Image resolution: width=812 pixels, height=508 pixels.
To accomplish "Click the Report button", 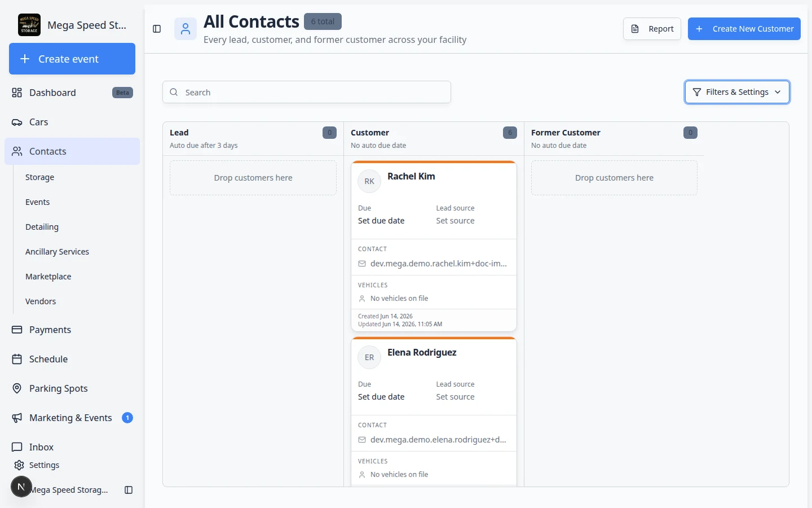I will coord(652,29).
